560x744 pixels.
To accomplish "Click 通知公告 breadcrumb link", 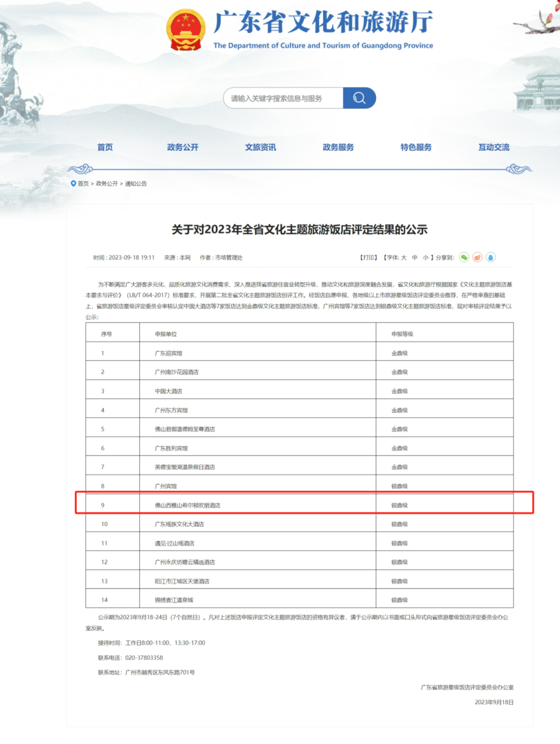I will [x=136, y=184].
